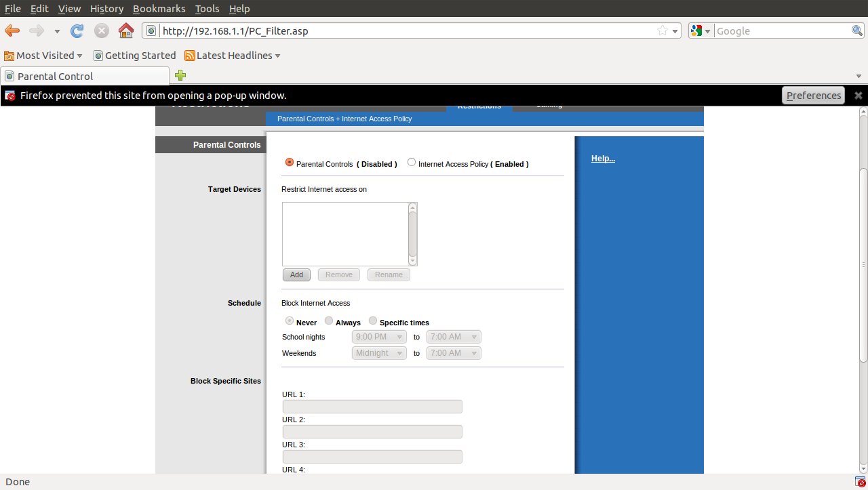The height and width of the screenshot is (490, 868).
Task: Select the Parental Controls radio button
Action: [x=290, y=163]
